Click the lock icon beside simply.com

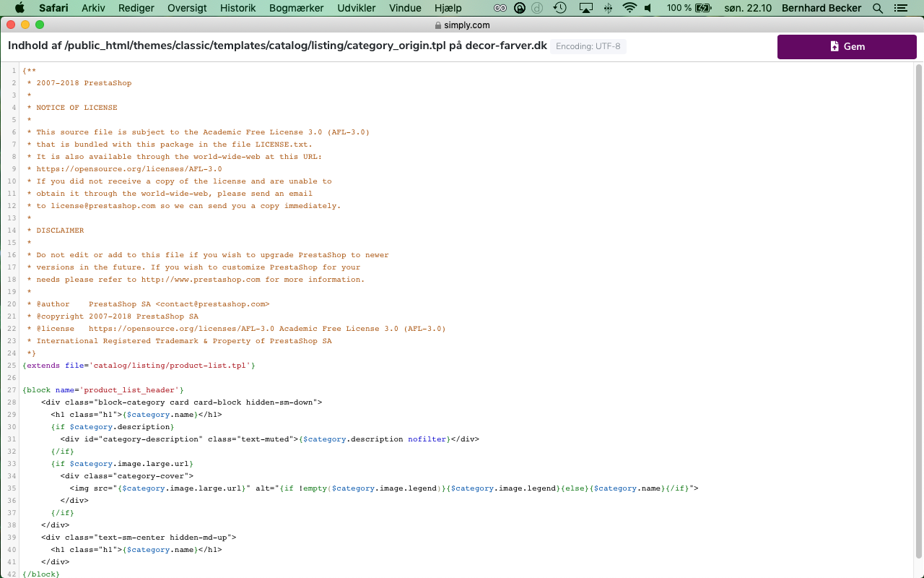[x=437, y=25]
